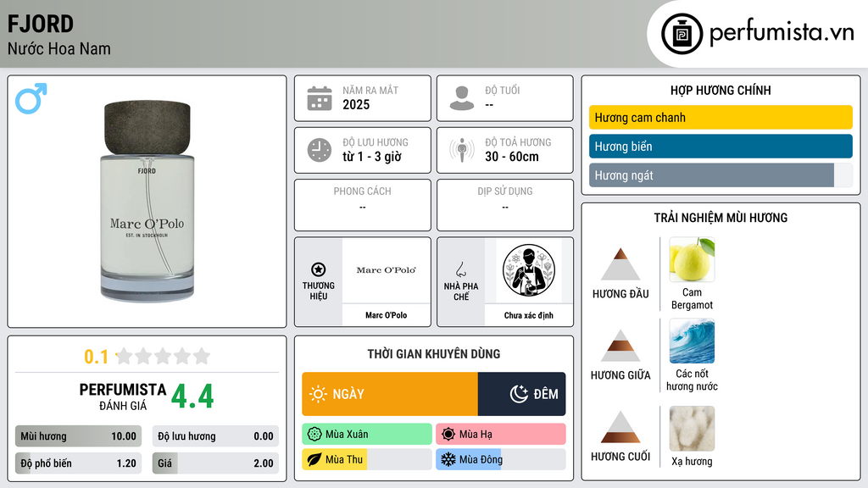
Task: Click the '30 - 60cm' sillage value
Action: (512, 157)
